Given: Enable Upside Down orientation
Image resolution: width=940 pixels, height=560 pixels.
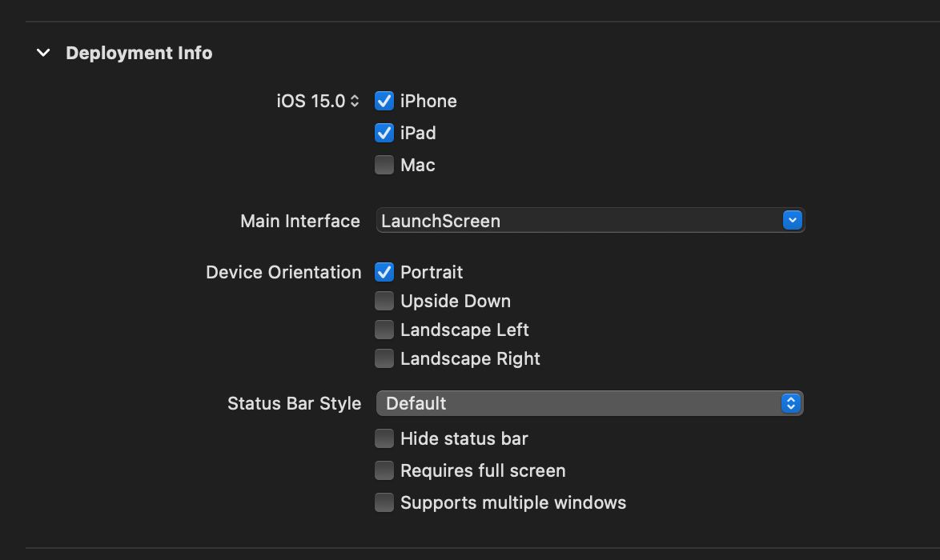Looking at the screenshot, I should pos(384,301).
